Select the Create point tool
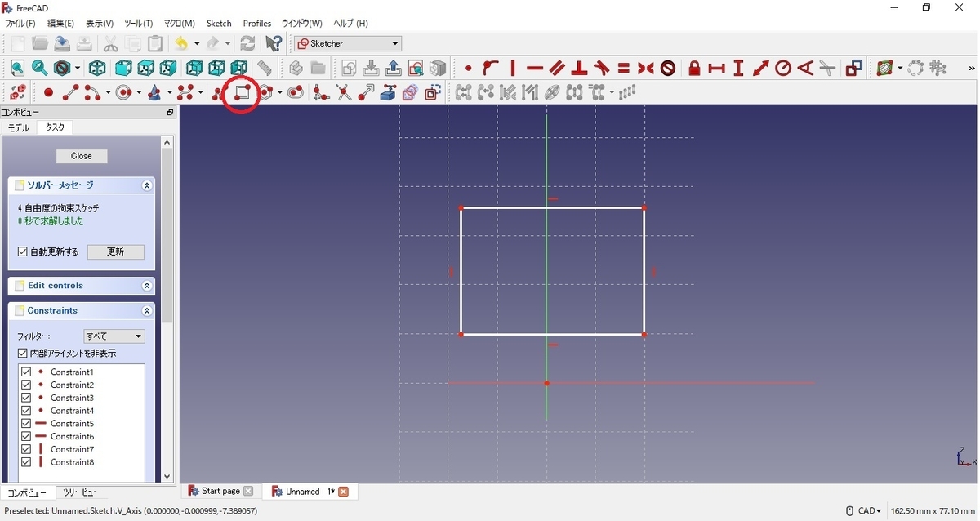Viewport: 980px width, 521px height. tap(48, 93)
